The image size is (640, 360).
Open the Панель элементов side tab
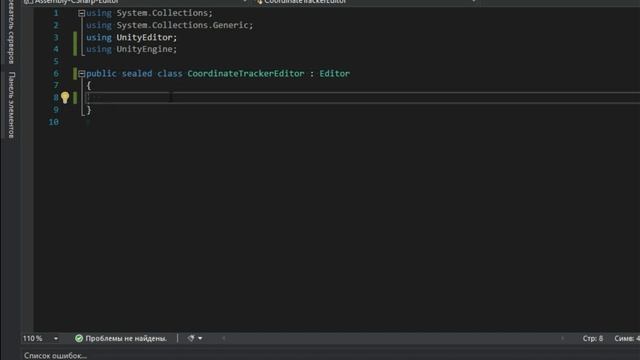coord(12,105)
